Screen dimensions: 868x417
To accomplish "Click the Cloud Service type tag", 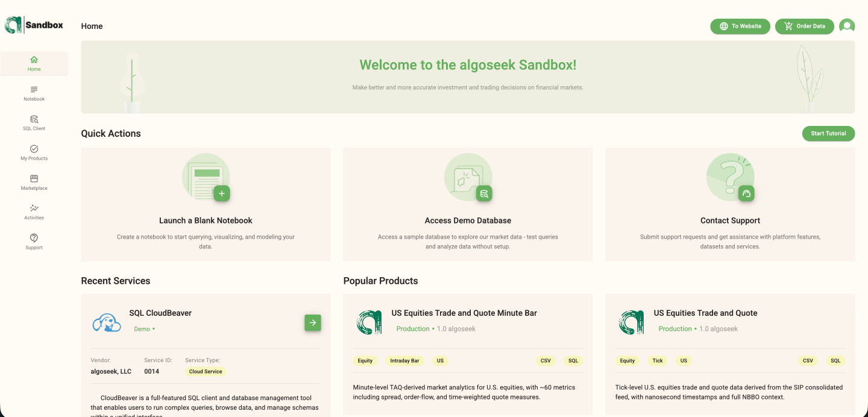I will 206,371.
